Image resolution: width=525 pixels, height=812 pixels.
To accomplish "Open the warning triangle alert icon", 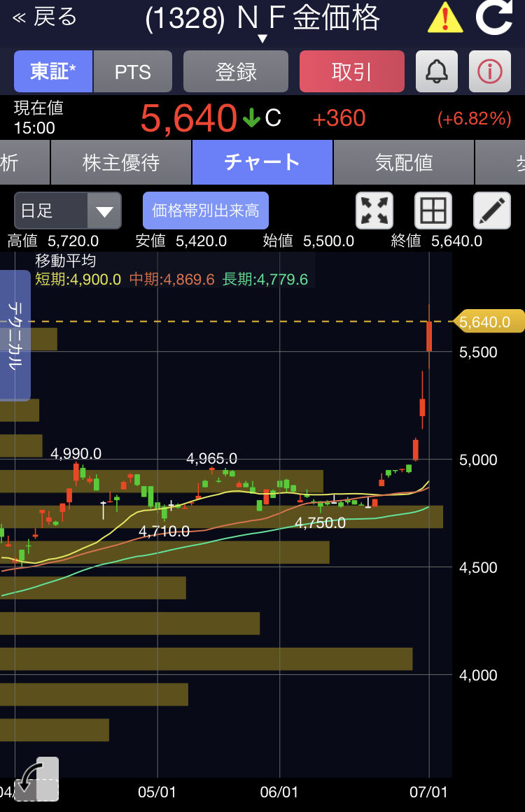I will coord(445,17).
